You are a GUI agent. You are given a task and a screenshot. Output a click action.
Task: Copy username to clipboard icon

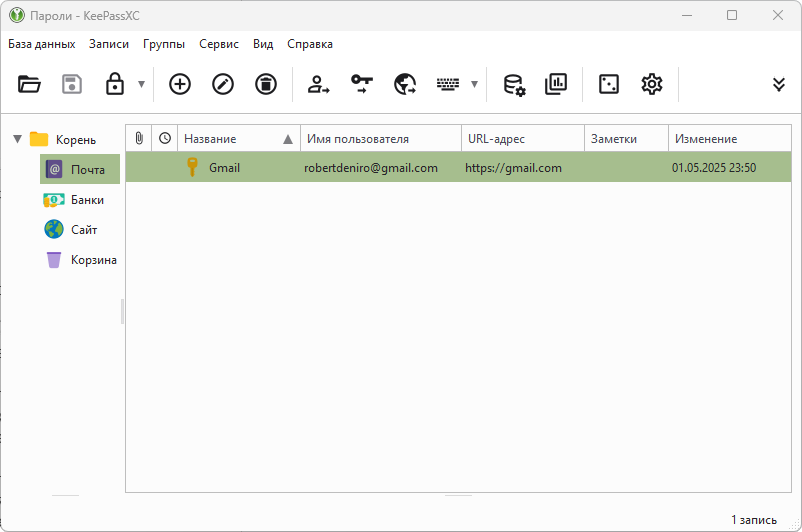319,84
